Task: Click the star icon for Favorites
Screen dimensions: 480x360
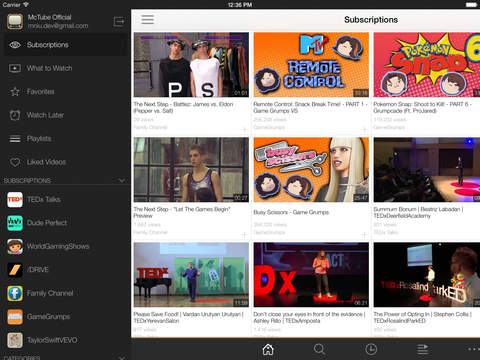Action: point(15,91)
